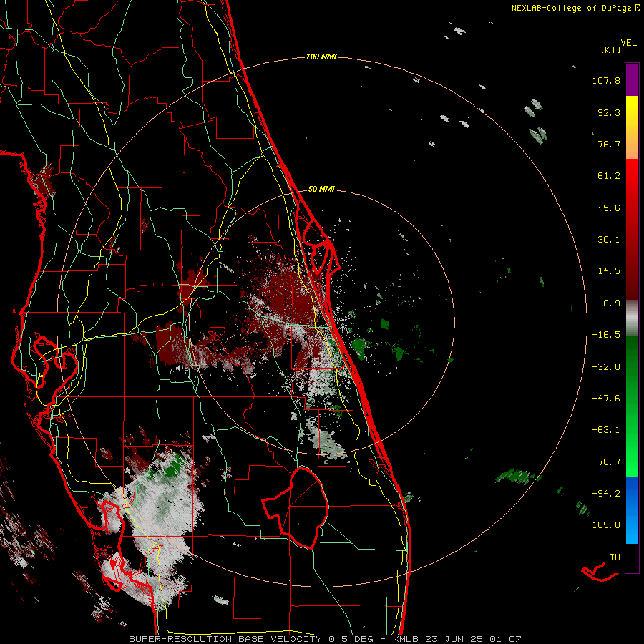The image size is (644, 644).
Task: Click the VEL label above color scale
Action: tap(628, 43)
